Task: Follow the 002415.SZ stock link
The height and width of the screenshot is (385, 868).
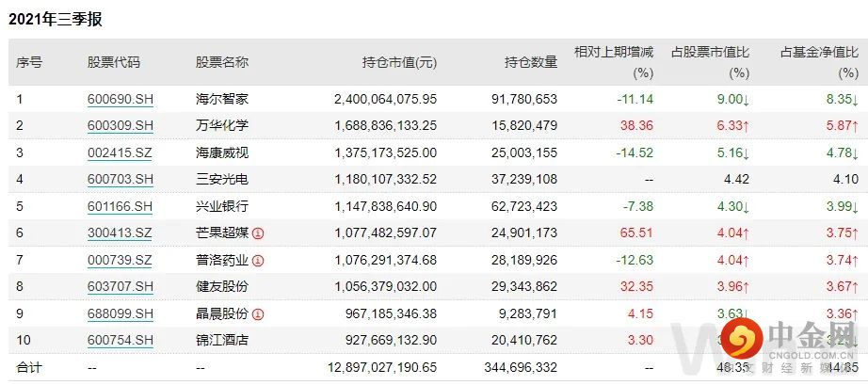Action: (x=121, y=152)
